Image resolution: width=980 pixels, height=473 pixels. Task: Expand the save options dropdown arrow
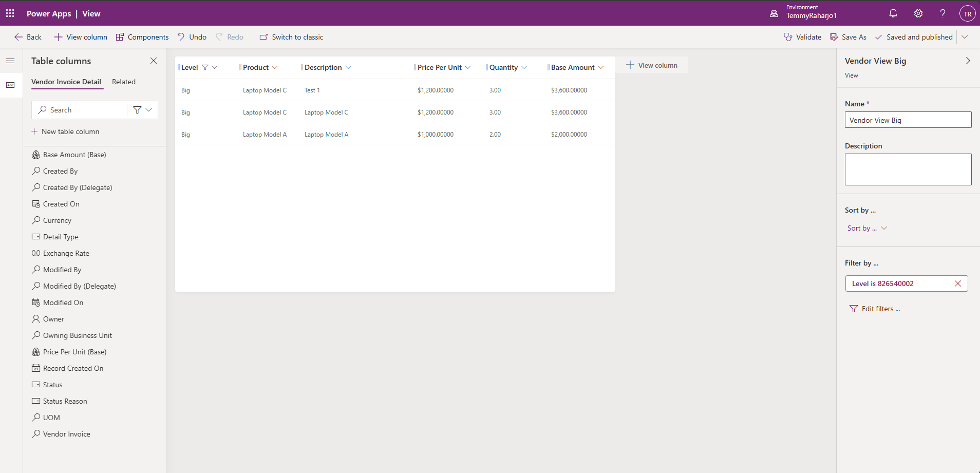(965, 37)
